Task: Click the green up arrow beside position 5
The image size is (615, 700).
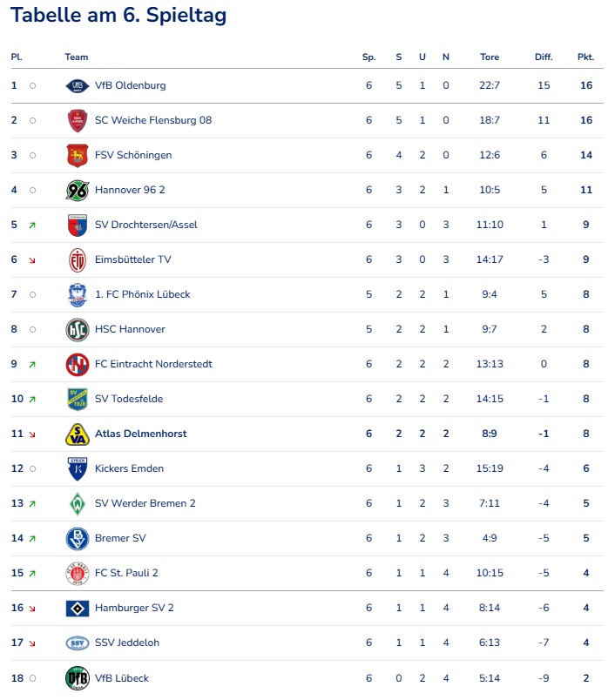Action: coord(32,225)
